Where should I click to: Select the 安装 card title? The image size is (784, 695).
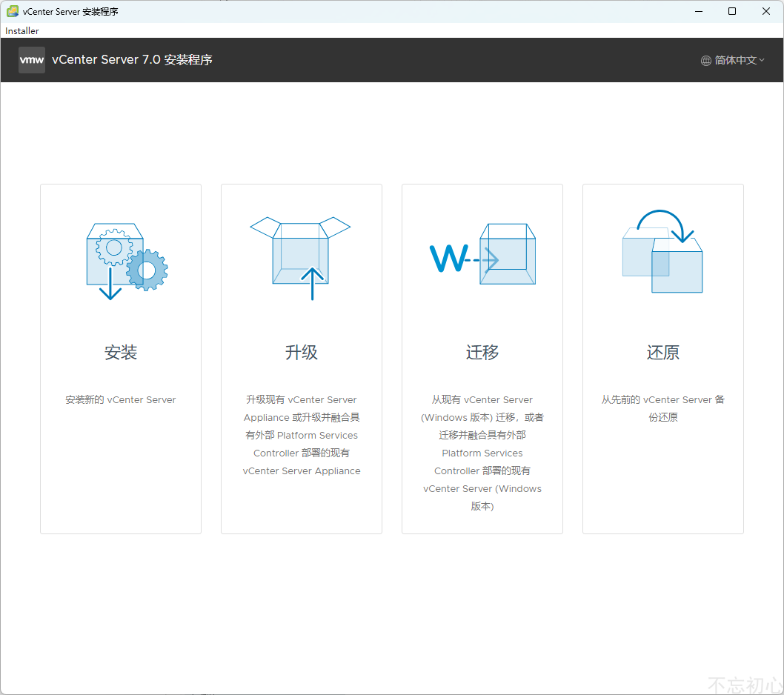click(121, 353)
